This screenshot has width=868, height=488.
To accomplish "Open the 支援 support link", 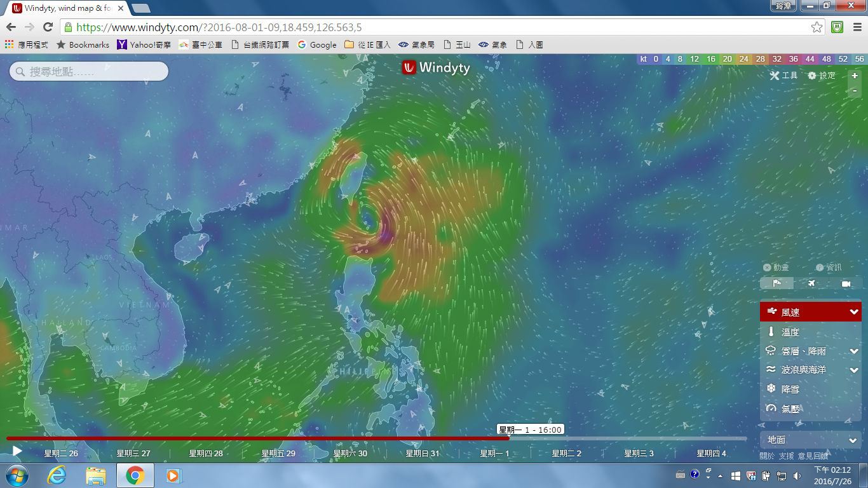I will click(786, 456).
